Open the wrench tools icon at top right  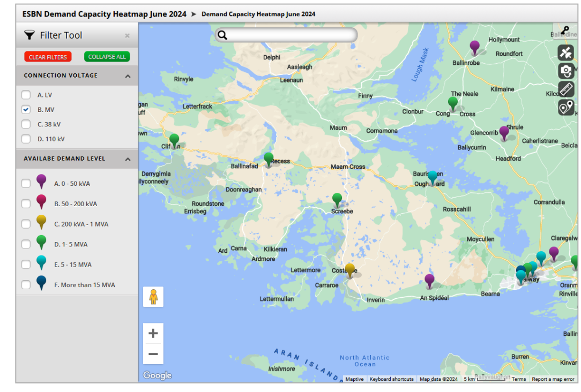coord(565,30)
